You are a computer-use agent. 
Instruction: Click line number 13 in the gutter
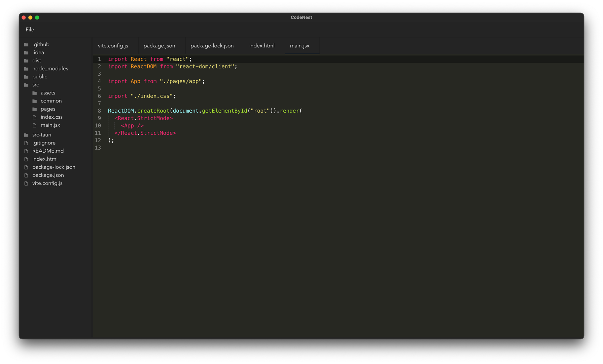98,148
